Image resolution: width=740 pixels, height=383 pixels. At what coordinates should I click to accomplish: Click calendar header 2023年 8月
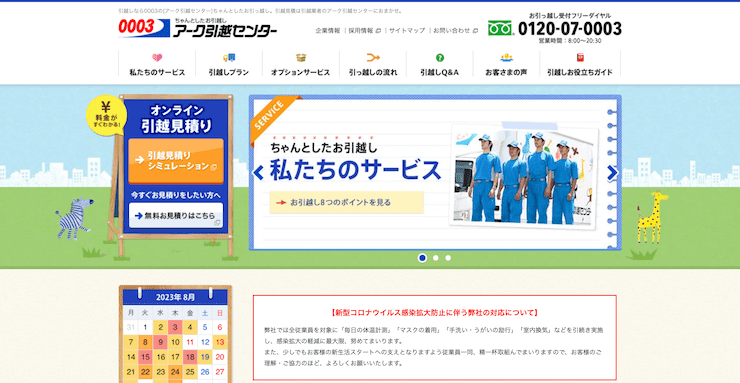(175, 297)
